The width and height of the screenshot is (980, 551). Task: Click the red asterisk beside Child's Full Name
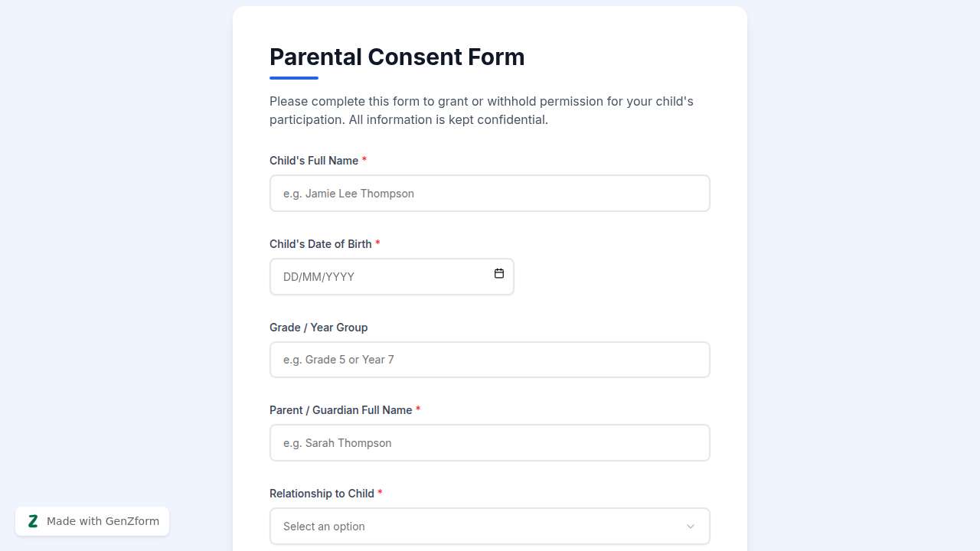pos(364,161)
